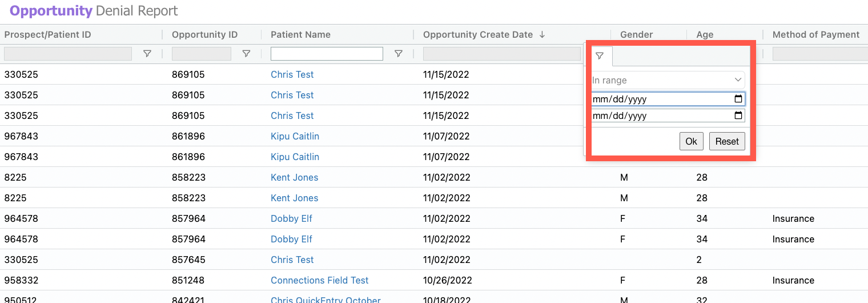Viewport: 868px width, 303px height.
Task: Open the Chris QuickEntry October patient link
Action: (325, 300)
